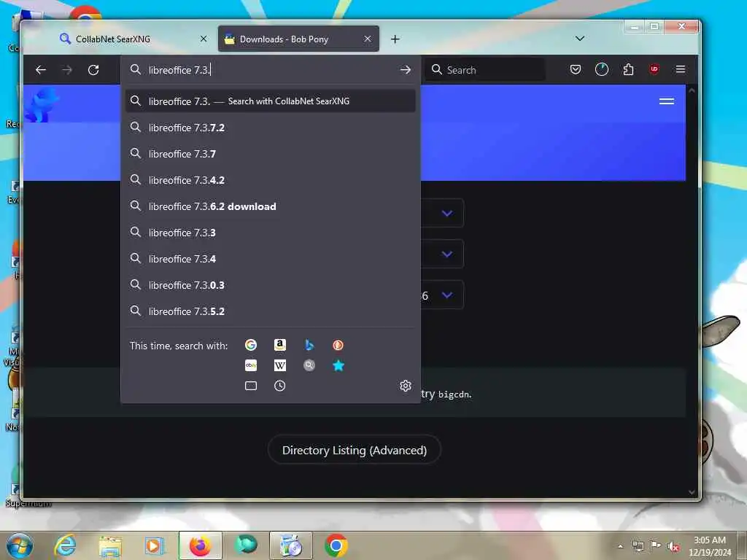747x560 pixels.
Task: Open Windows Media Player from the taskbar
Action: (155, 545)
